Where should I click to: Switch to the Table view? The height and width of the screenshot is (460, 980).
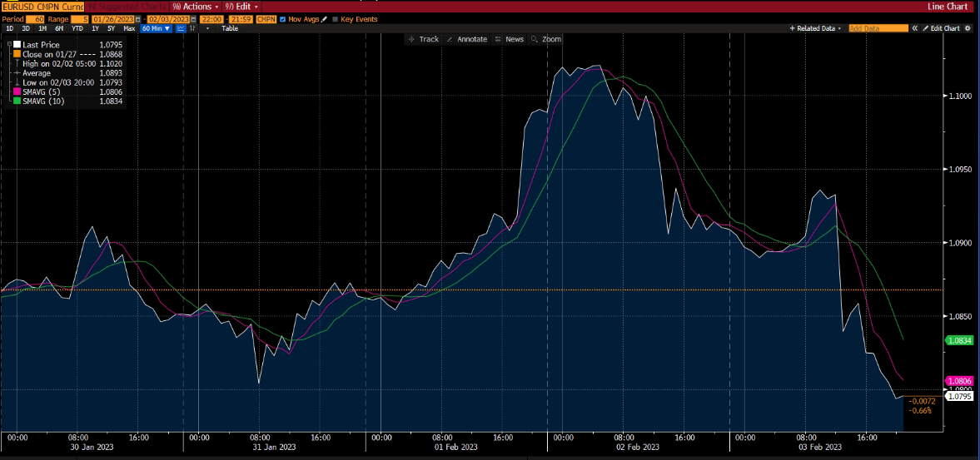[x=229, y=28]
